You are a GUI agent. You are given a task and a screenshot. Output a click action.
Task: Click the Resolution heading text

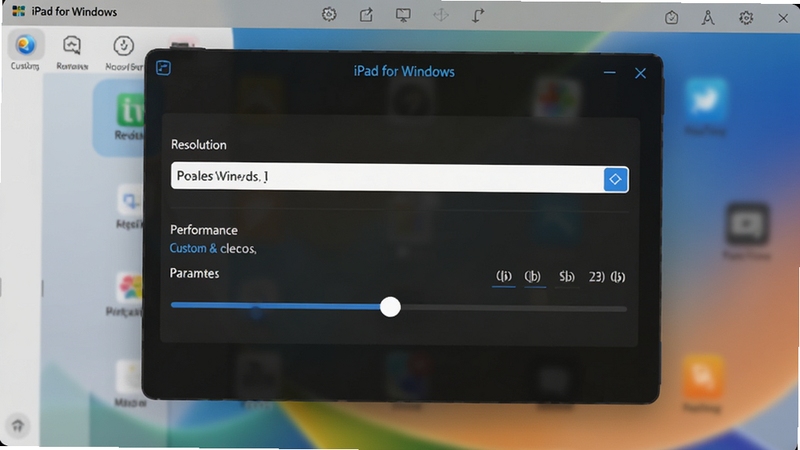[x=198, y=145]
